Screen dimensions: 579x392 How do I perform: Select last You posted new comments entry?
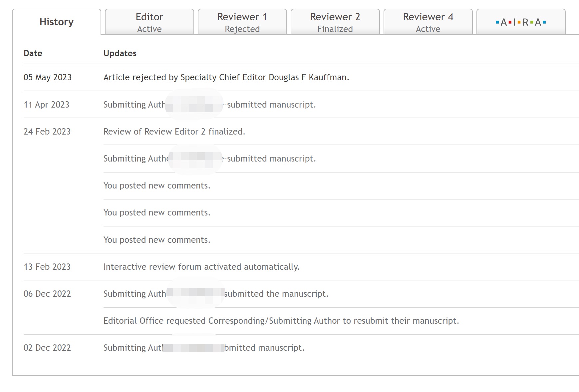pos(157,240)
